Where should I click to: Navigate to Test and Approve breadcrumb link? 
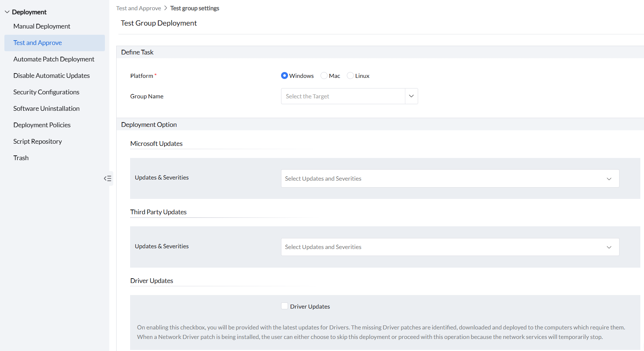point(139,8)
